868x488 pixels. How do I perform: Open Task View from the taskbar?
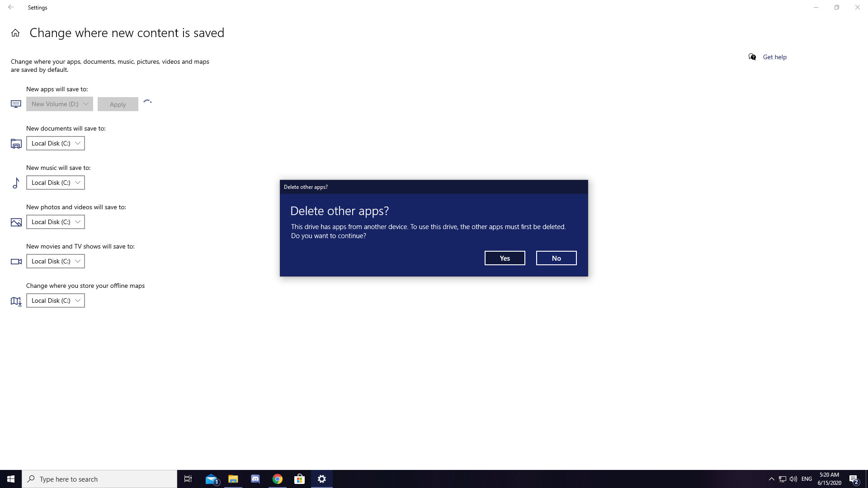(188, 479)
